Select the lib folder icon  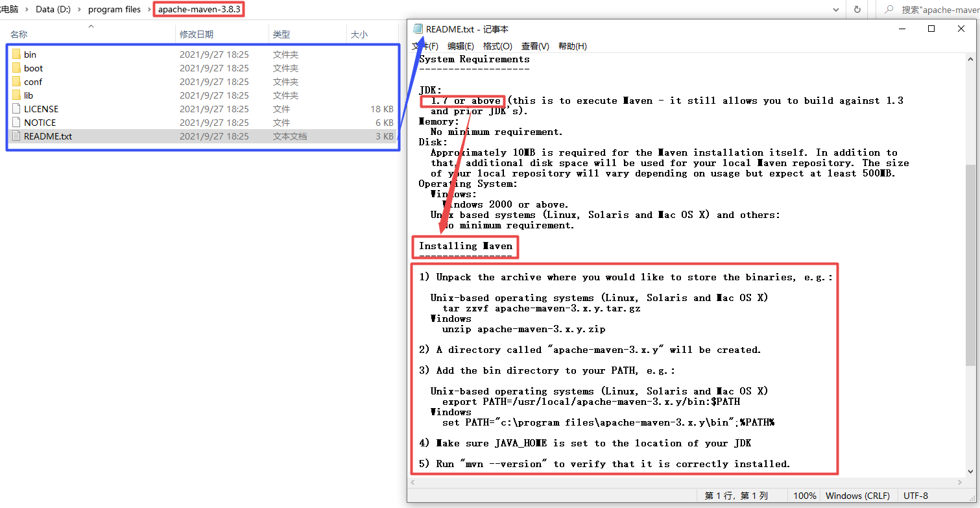click(16, 95)
